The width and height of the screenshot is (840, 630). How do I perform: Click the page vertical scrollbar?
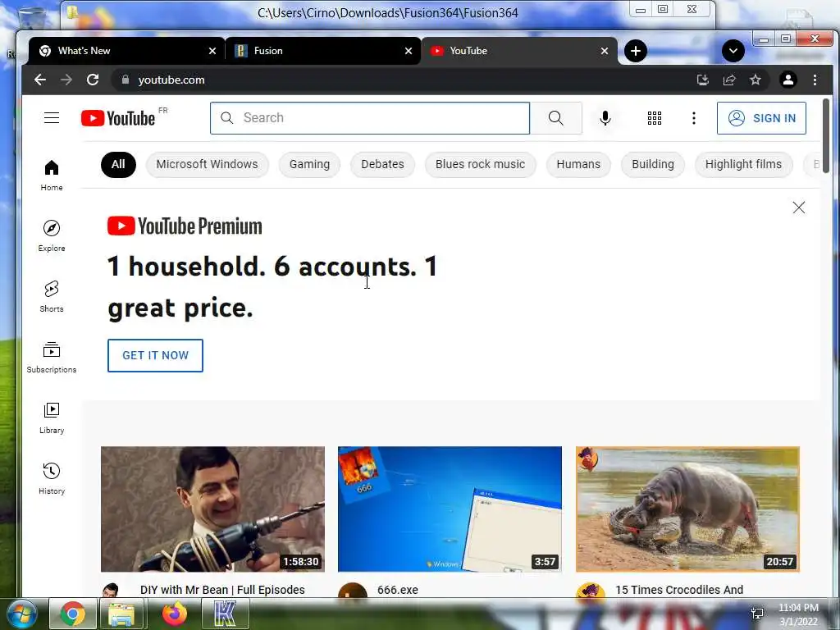825,135
